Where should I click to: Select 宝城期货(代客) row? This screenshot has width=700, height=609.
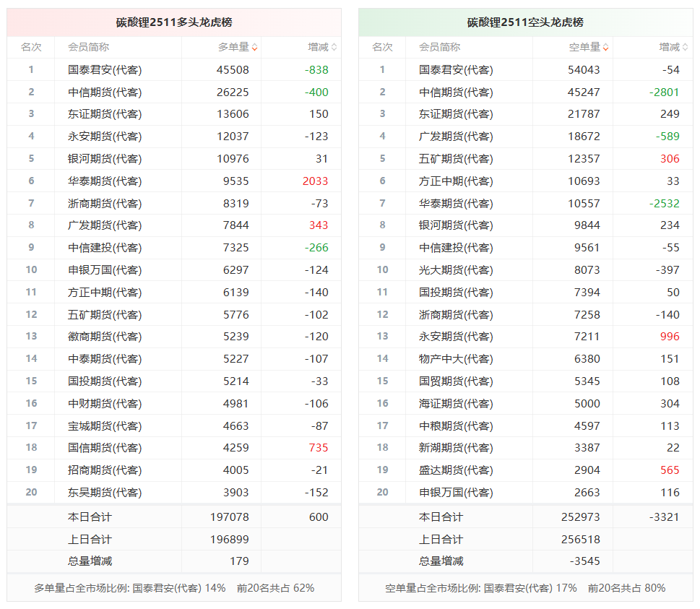click(174, 426)
